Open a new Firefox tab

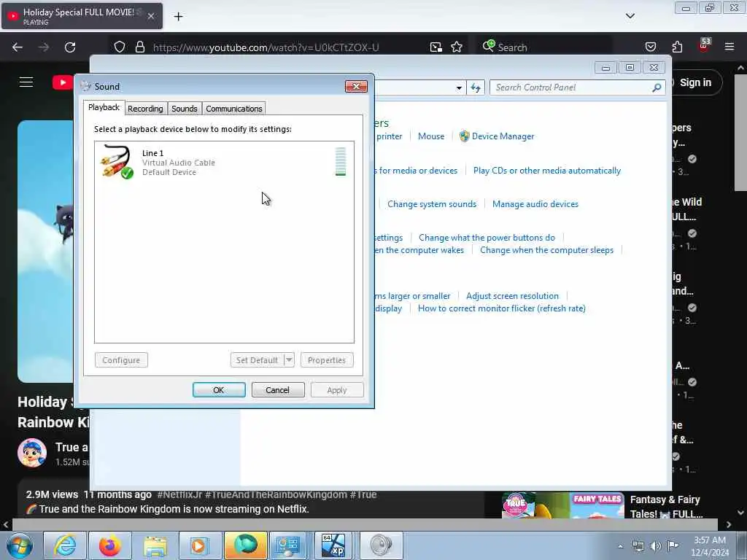pyautogui.click(x=178, y=17)
